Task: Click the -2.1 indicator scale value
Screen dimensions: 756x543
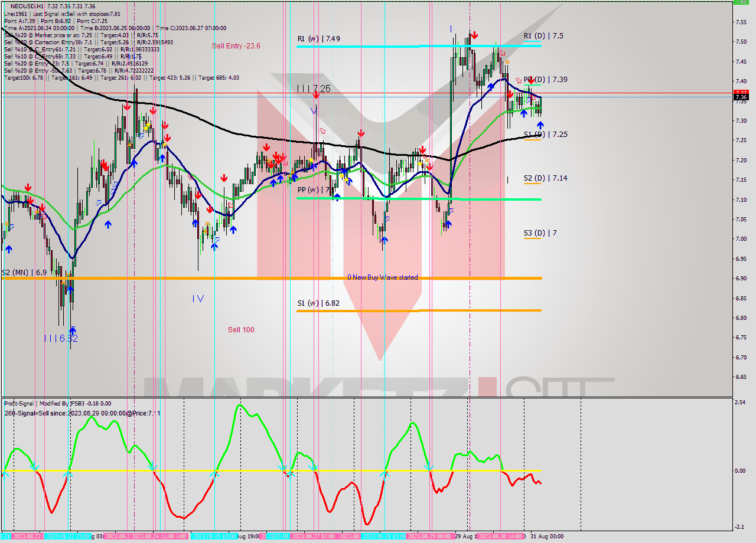Action: [741, 526]
